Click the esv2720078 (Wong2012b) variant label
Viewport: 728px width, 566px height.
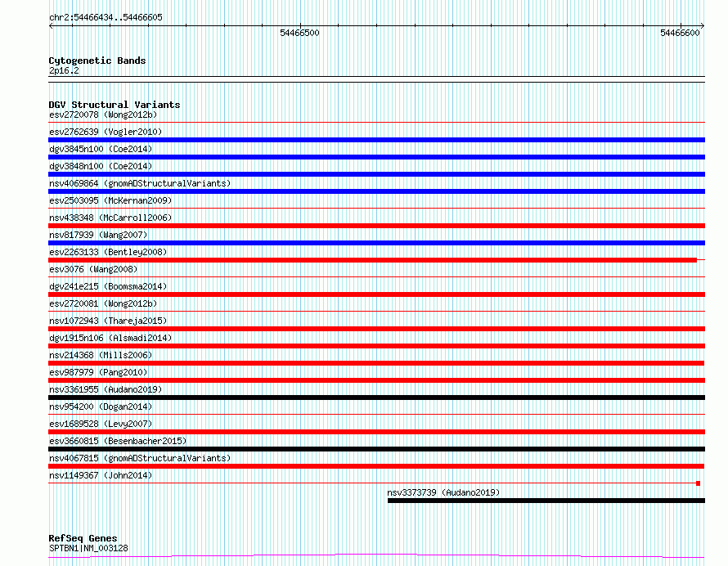(x=103, y=115)
